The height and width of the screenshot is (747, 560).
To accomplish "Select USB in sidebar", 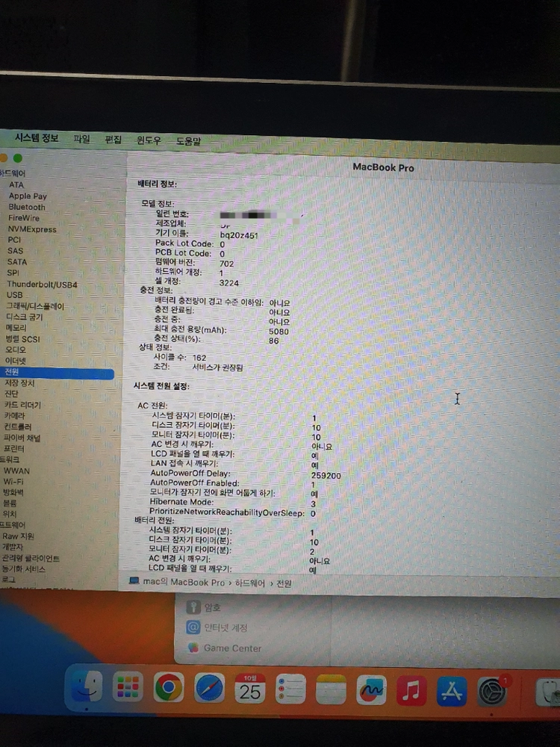I will coord(14,295).
